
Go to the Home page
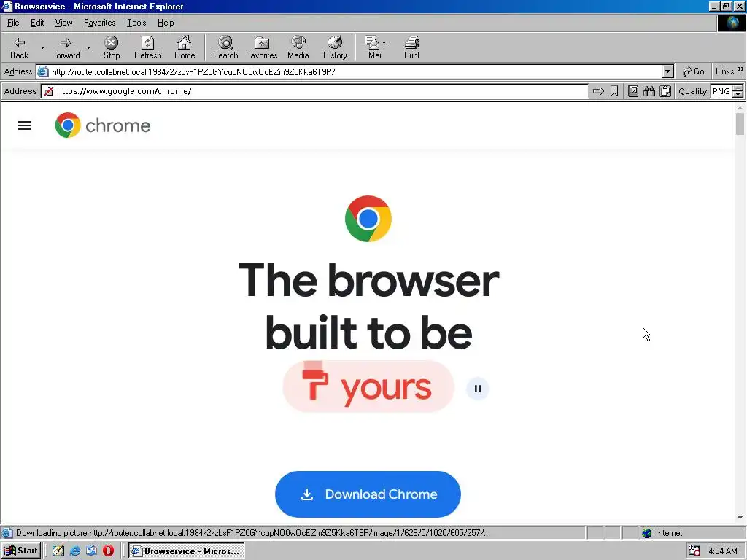coord(185,47)
